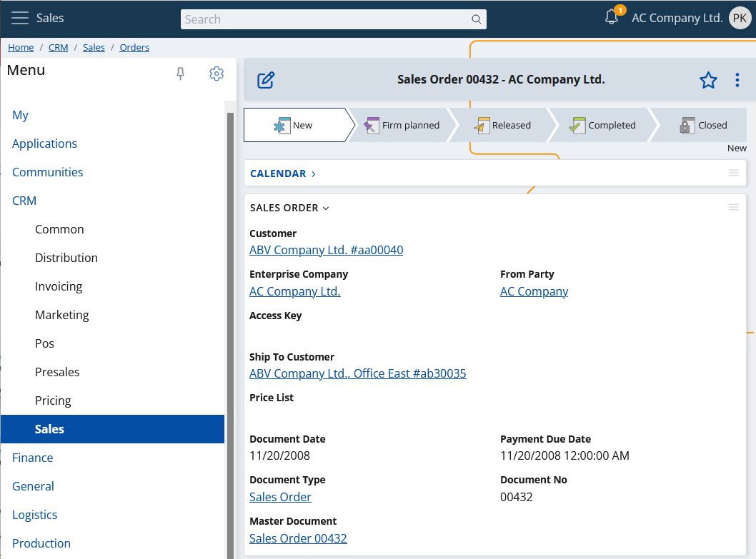Go to Orders breadcrumb
756x559 pixels.
134,47
